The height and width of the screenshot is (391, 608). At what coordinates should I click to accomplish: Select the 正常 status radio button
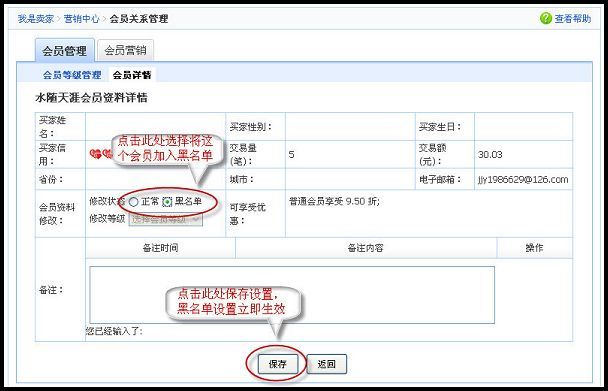133,202
